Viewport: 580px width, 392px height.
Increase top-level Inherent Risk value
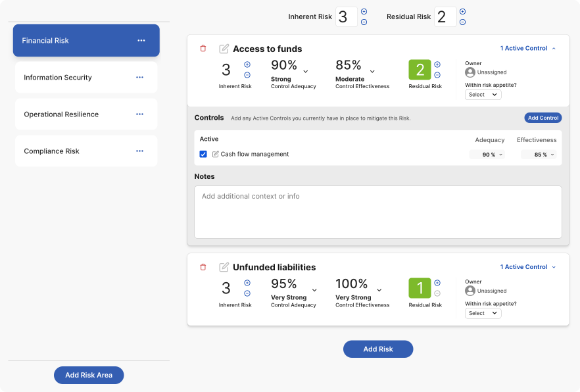pos(364,12)
